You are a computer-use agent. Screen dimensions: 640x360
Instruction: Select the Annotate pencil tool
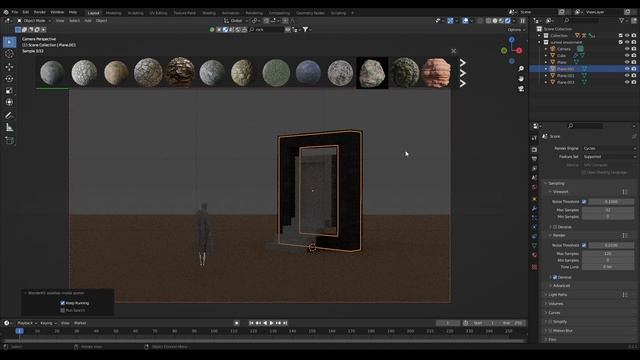point(9,116)
